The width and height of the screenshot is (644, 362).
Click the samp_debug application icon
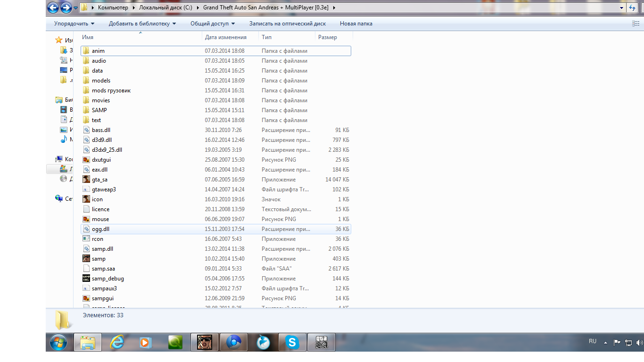coord(86,279)
